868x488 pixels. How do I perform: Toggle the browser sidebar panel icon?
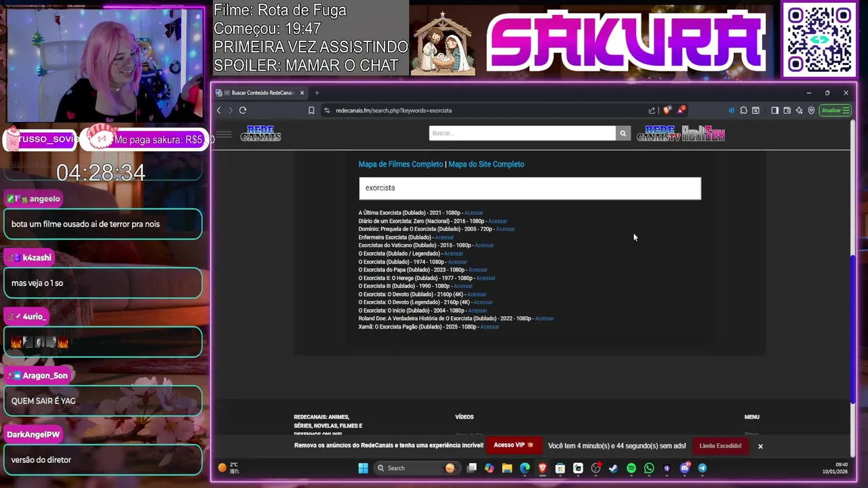(x=774, y=110)
